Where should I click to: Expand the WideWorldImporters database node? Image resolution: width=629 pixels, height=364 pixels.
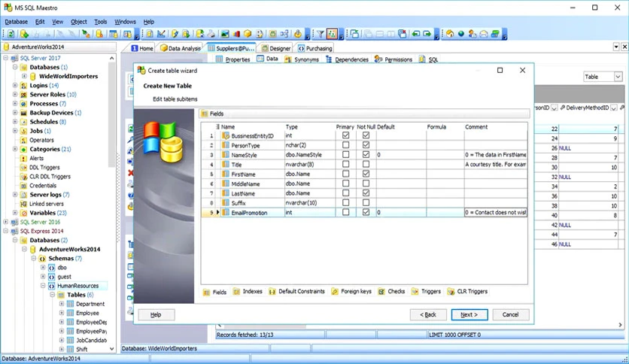coord(24,76)
